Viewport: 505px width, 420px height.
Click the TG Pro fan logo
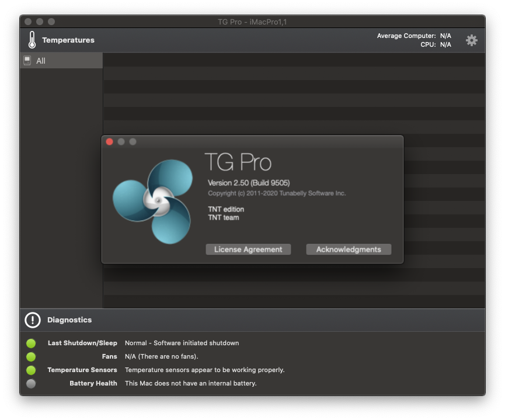(152, 202)
